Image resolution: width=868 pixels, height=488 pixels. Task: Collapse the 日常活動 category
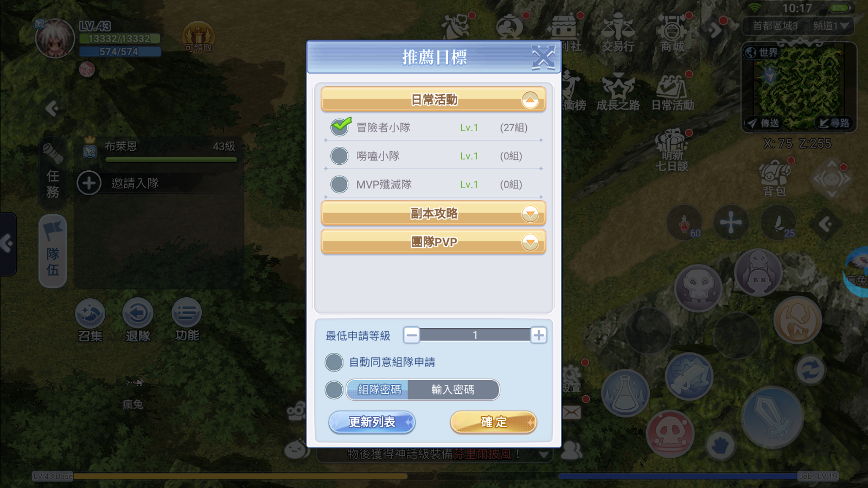[530, 100]
